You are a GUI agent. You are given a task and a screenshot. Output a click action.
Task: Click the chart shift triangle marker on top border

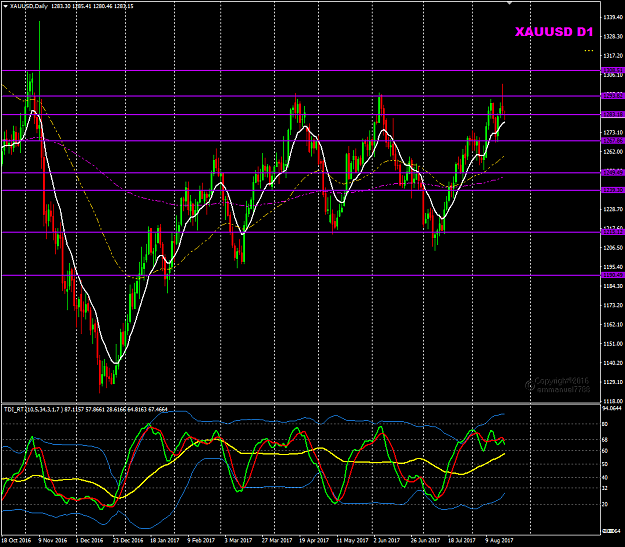[509, 3]
